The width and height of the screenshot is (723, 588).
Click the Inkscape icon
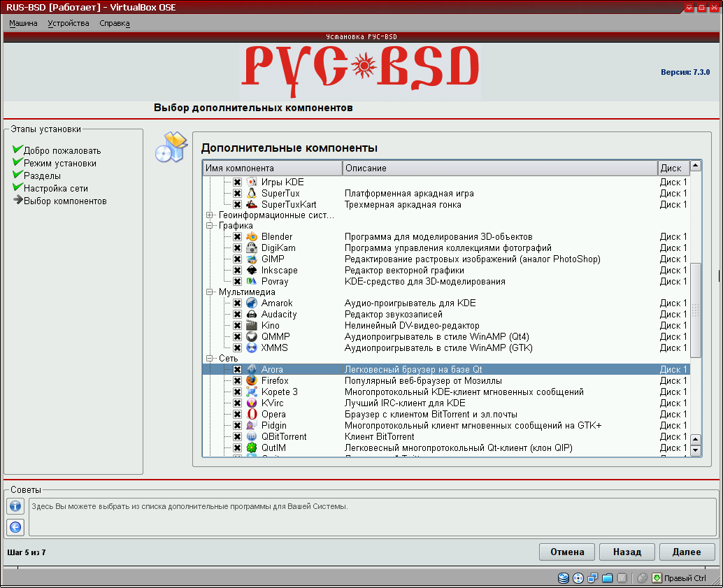(251, 271)
